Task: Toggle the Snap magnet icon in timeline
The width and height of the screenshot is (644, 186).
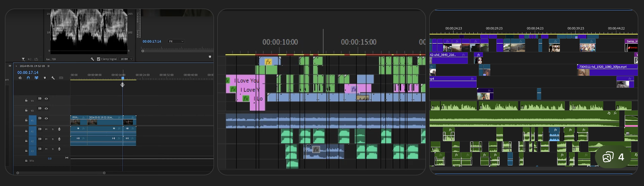Action: tap(28, 78)
